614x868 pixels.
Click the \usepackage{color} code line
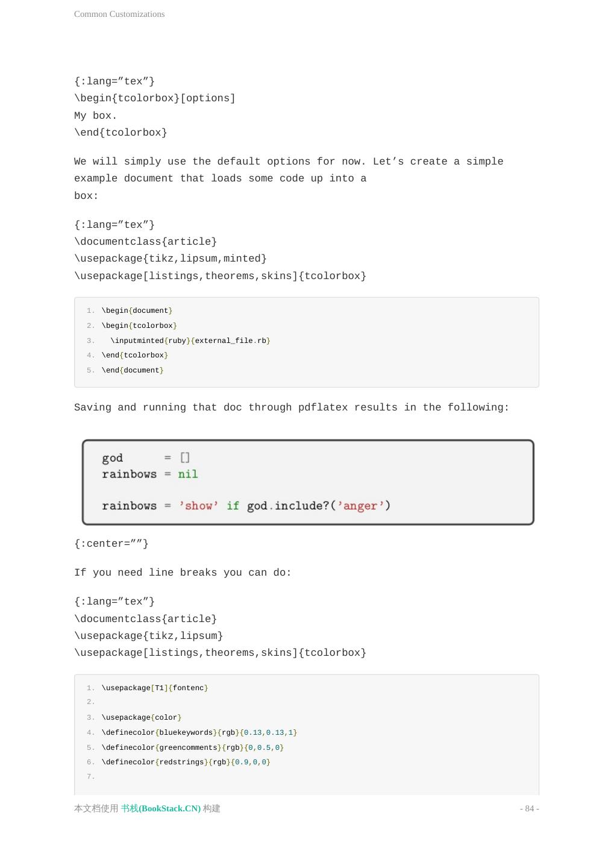142,717
